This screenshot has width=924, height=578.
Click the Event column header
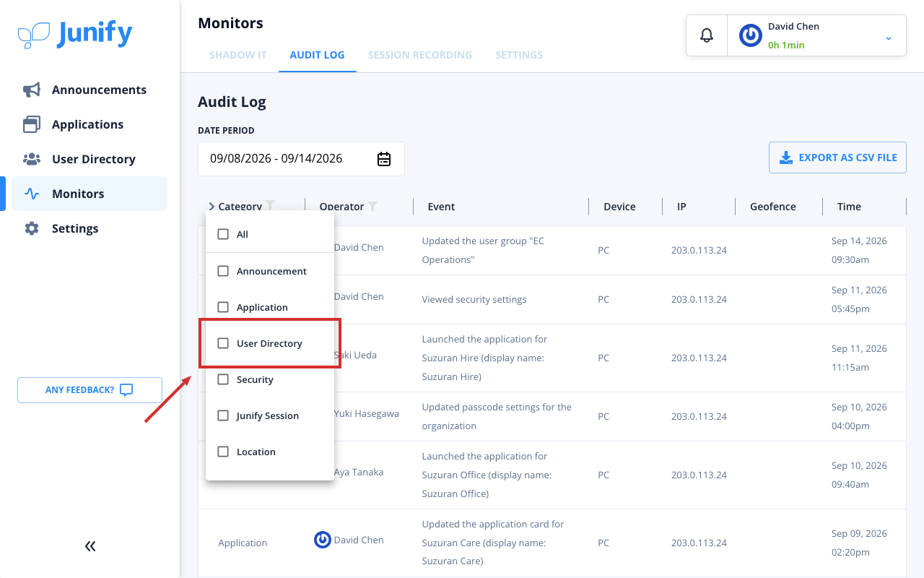pyautogui.click(x=441, y=207)
